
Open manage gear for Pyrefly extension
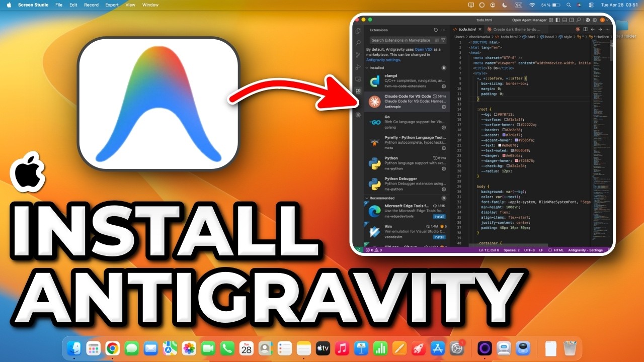click(x=444, y=148)
